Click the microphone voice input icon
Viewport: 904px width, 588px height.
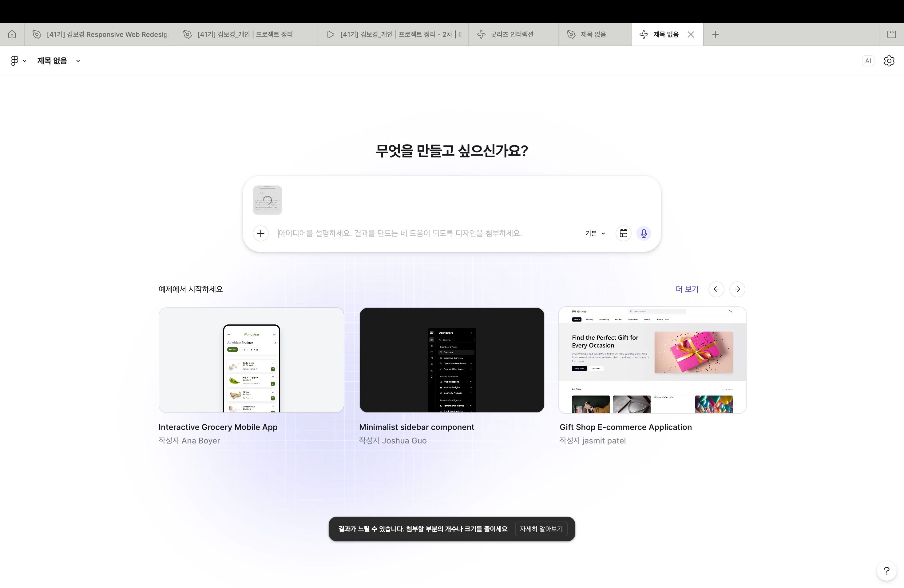644,233
